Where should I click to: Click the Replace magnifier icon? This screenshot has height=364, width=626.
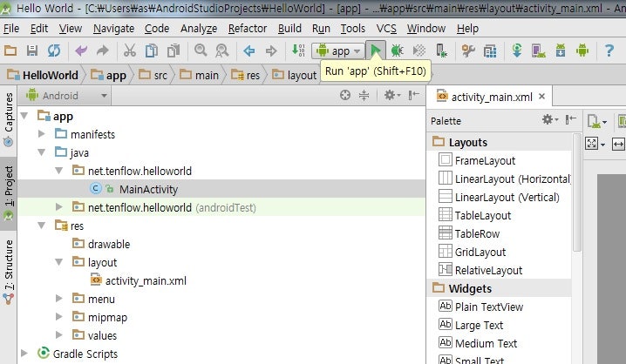pos(222,51)
